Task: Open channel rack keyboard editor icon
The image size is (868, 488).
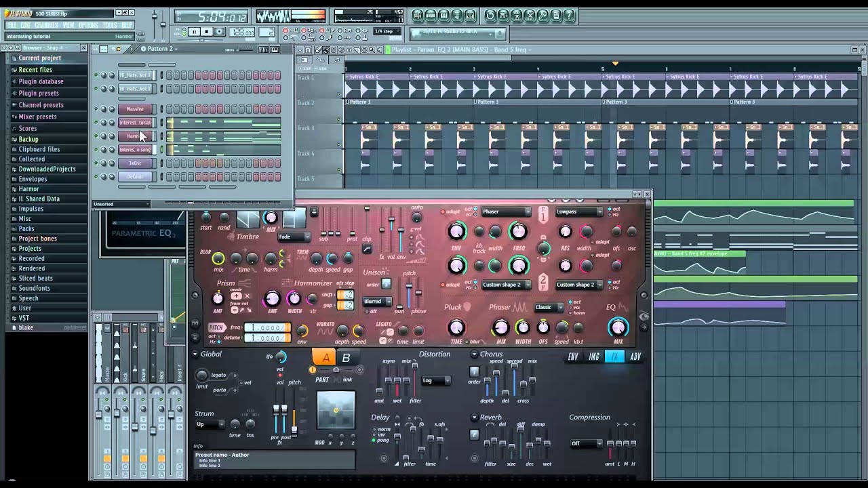Action: coord(275,49)
